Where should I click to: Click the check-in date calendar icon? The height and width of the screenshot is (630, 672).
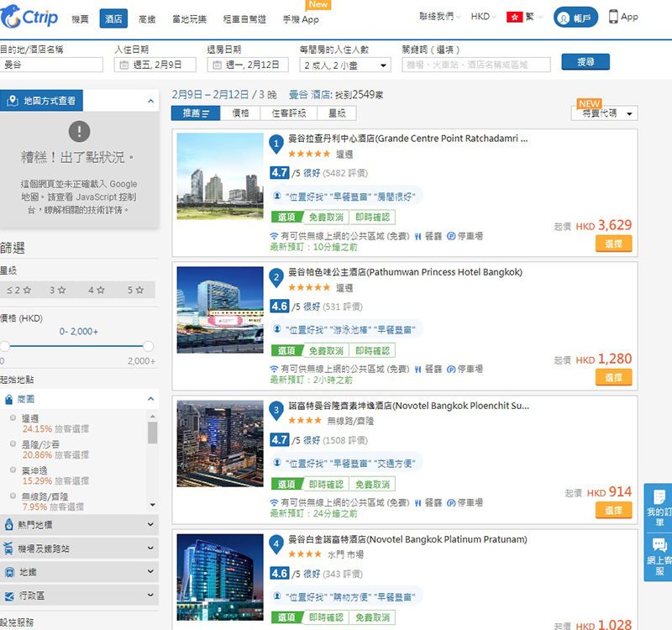[x=123, y=65]
